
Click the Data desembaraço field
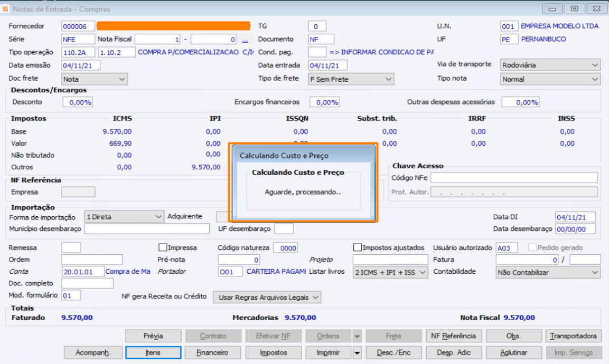coord(575,229)
